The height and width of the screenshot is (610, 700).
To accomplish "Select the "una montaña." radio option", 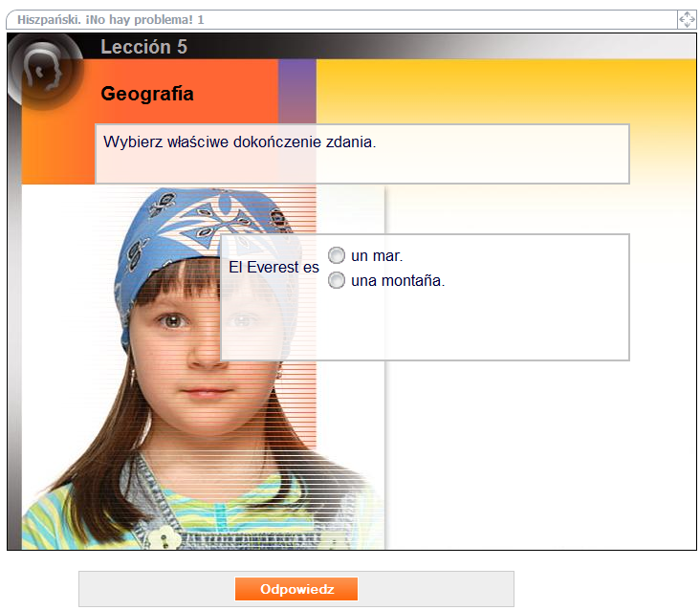I will (337, 280).
